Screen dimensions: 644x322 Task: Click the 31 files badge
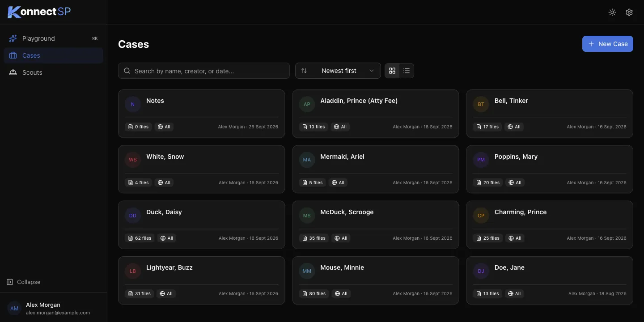(140, 294)
